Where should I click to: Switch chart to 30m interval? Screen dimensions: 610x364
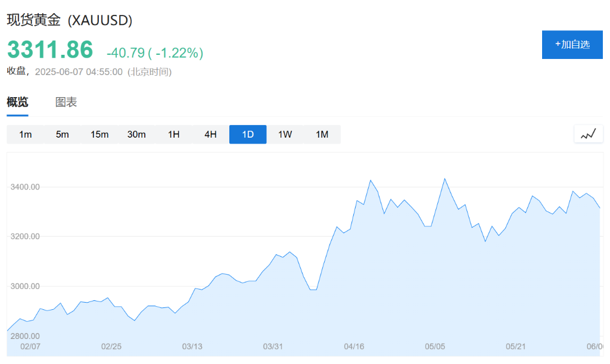click(x=136, y=135)
